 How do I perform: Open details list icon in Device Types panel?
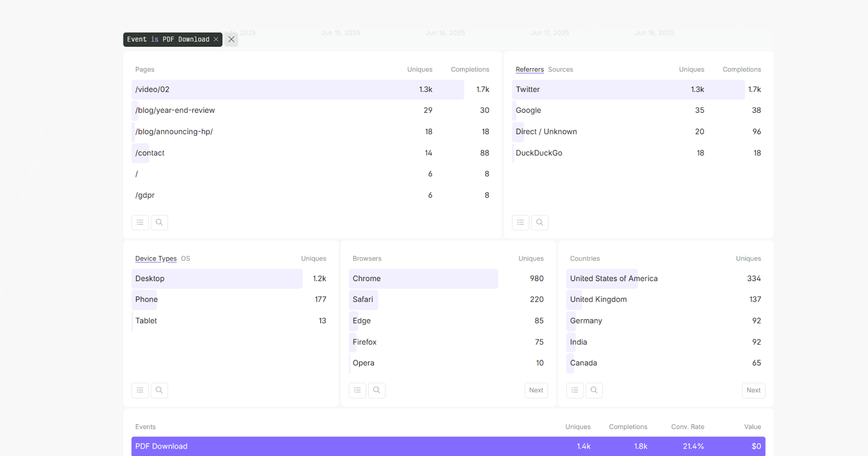pos(140,390)
